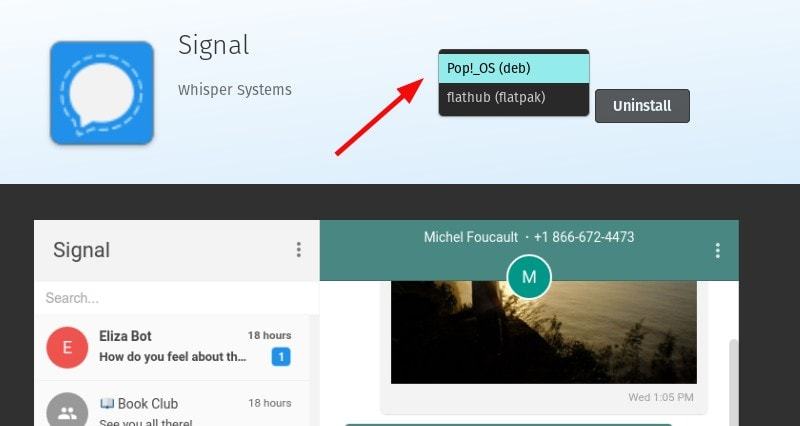Click the Signal app icon

coord(102,93)
